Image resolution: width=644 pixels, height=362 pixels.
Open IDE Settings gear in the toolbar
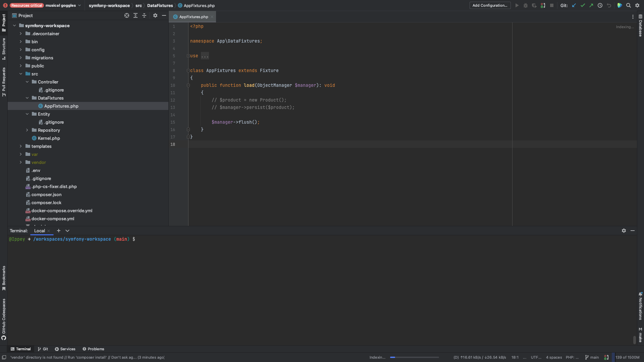click(637, 5)
